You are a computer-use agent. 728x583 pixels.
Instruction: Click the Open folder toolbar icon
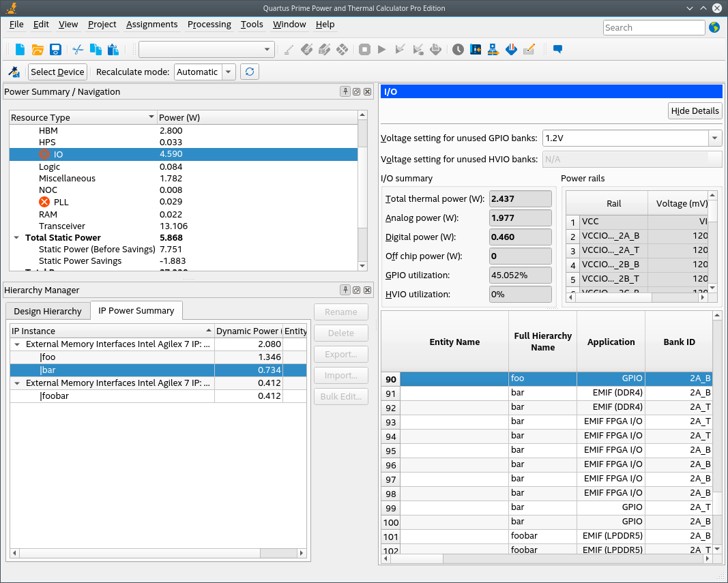[38, 49]
